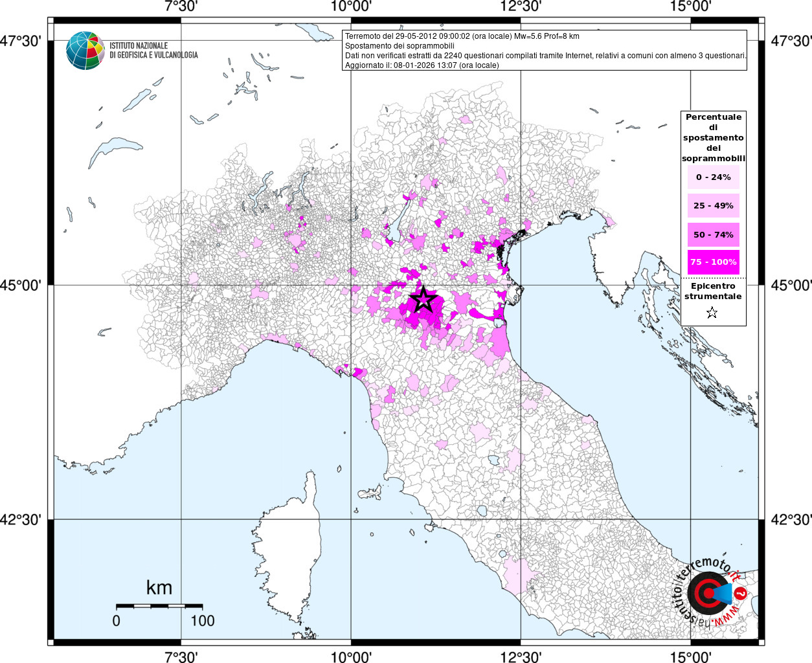Click the left axis label 42°30'

click(x=21, y=520)
